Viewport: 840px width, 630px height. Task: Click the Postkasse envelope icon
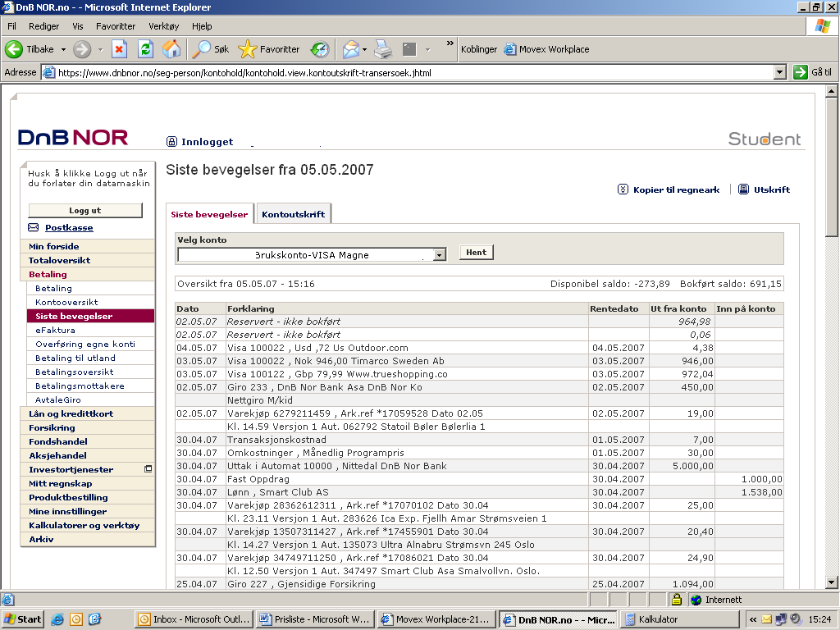pyautogui.click(x=33, y=227)
